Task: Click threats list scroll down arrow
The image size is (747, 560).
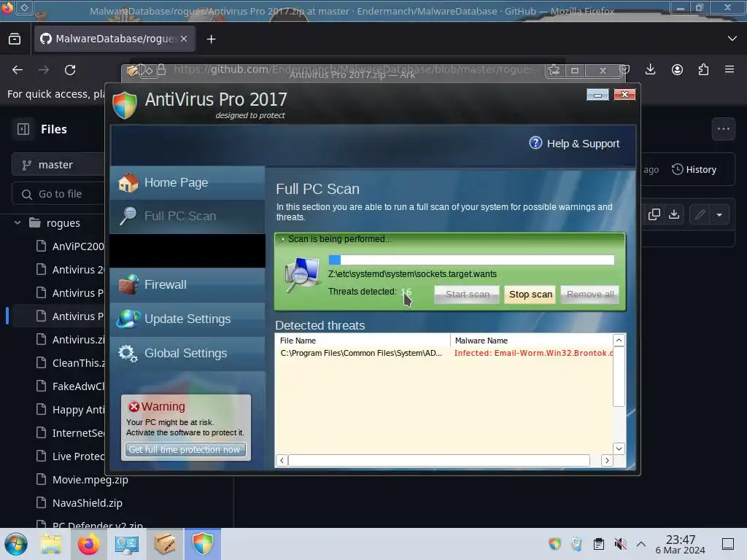Action: (x=619, y=448)
